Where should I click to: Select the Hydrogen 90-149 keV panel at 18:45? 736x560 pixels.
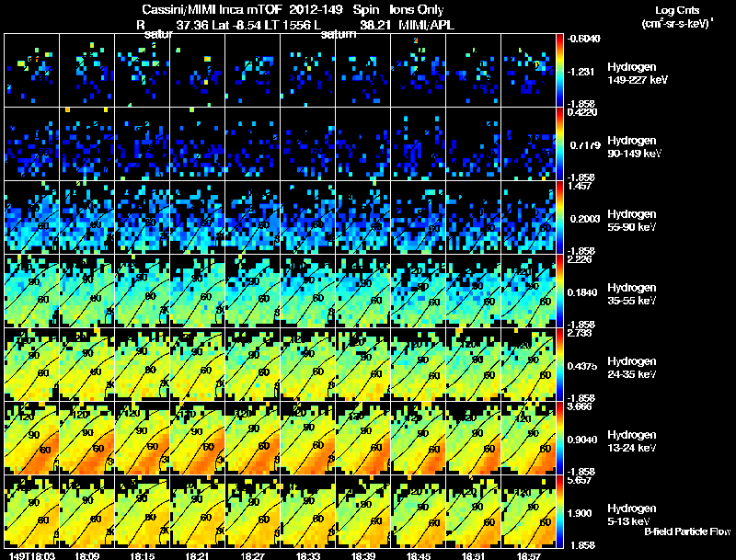coord(419,144)
